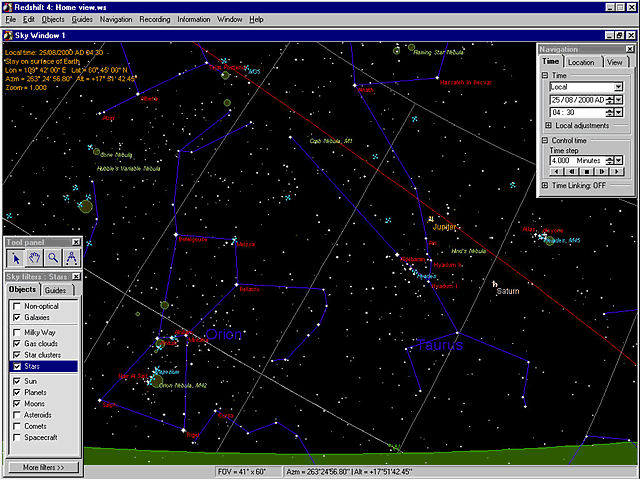Run time forward with the rightmost playback arrow
The image size is (640, 480).
point(617,171)
